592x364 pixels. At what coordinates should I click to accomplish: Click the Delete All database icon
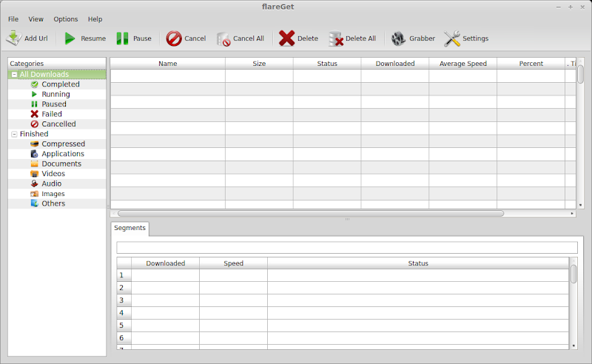click(335, 38)
